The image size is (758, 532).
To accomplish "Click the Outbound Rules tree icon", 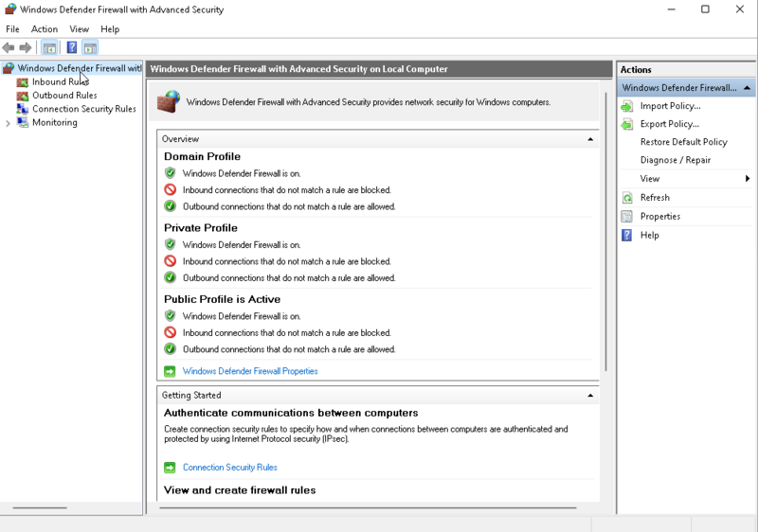I will (x=22, y=96).
